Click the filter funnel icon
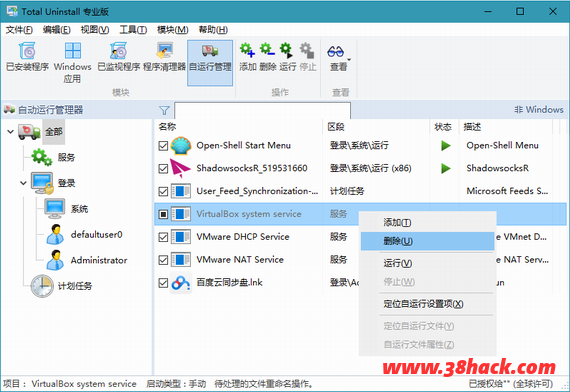 (x=164, y=110)
